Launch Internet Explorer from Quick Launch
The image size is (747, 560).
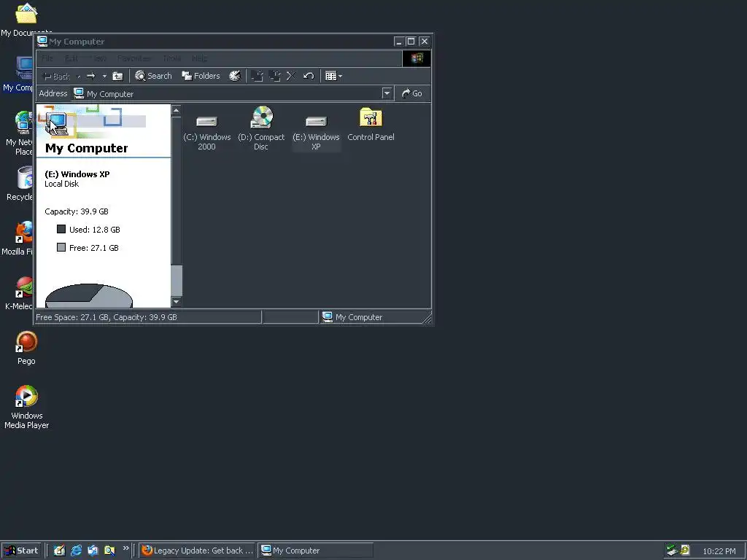click(x=76, y=551)
